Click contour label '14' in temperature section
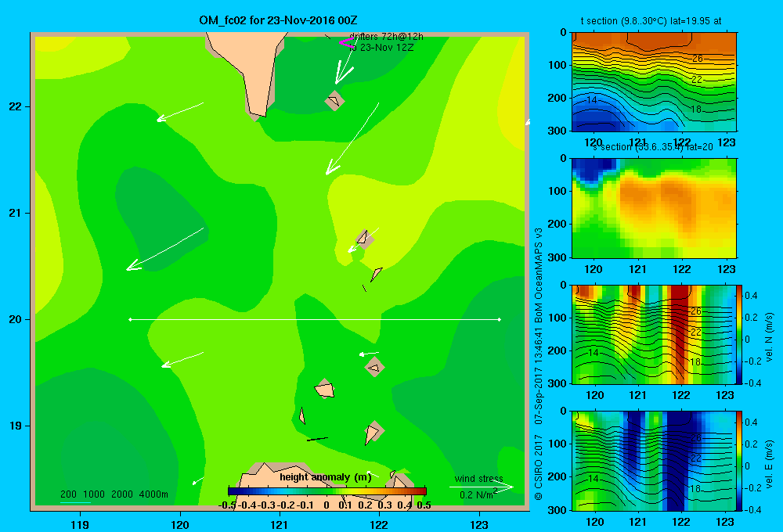The width and height of the screenshot is (783, 532). [592, 100]
